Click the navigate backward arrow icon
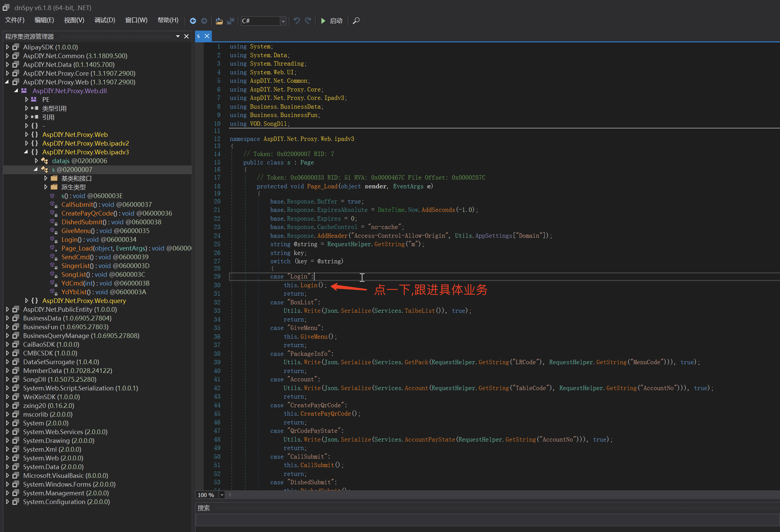 [193, 21]
